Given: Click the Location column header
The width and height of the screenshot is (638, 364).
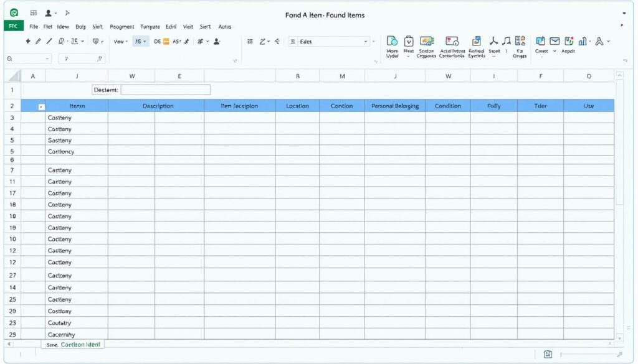Looking at the screenshot, I should [x=297, y=106].
